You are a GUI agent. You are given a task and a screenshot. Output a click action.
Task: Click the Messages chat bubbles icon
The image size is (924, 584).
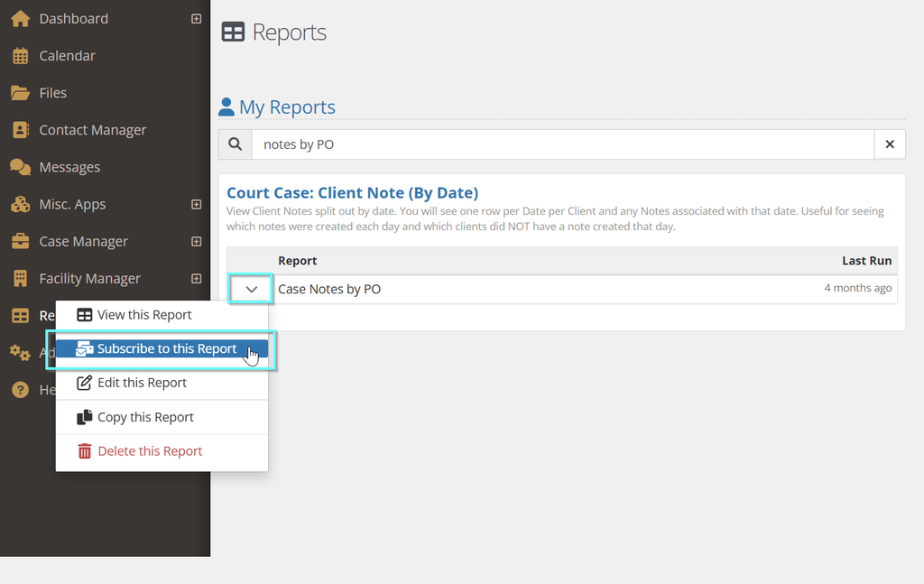tap(20, 167)
